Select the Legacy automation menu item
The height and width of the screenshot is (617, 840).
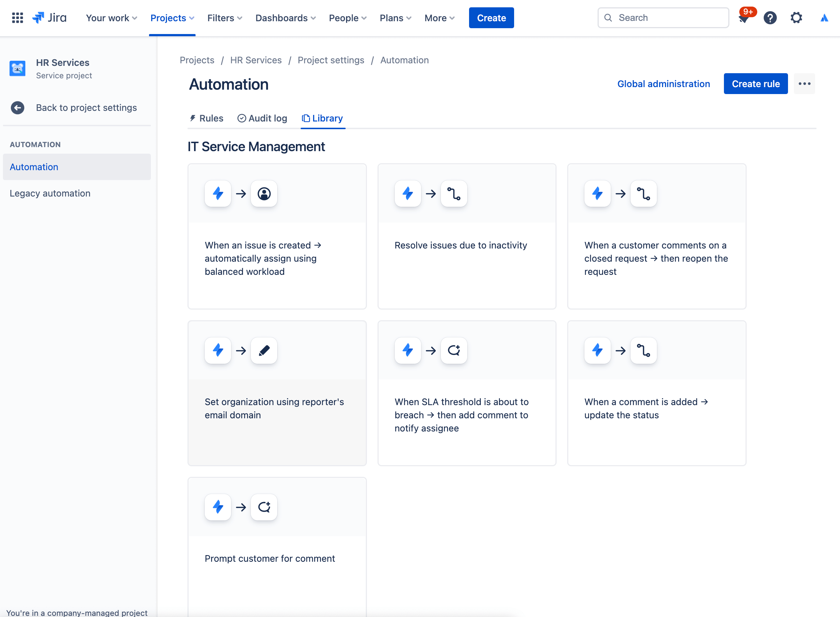point(50,193)
